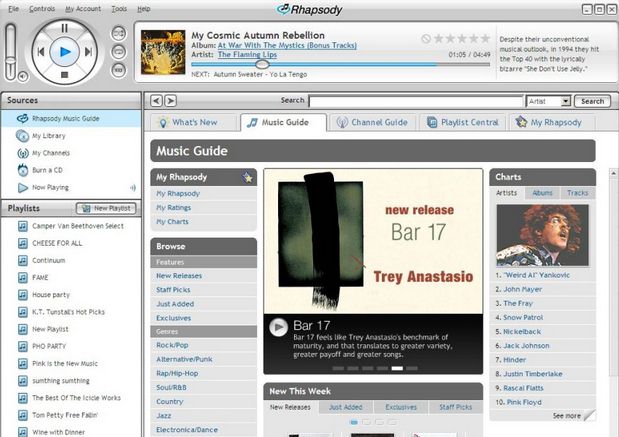Open the My Account menu
Viewport: 619px width, 437px height.
coord(83,9)
